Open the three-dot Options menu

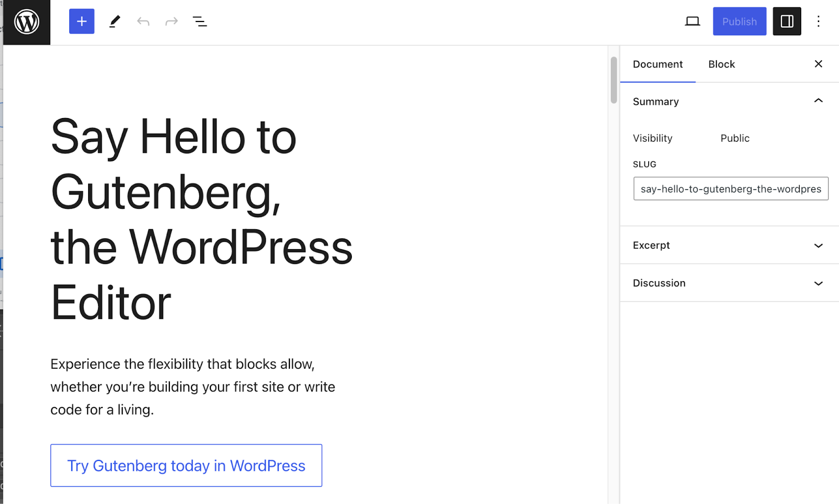click(x=818, y=22)
